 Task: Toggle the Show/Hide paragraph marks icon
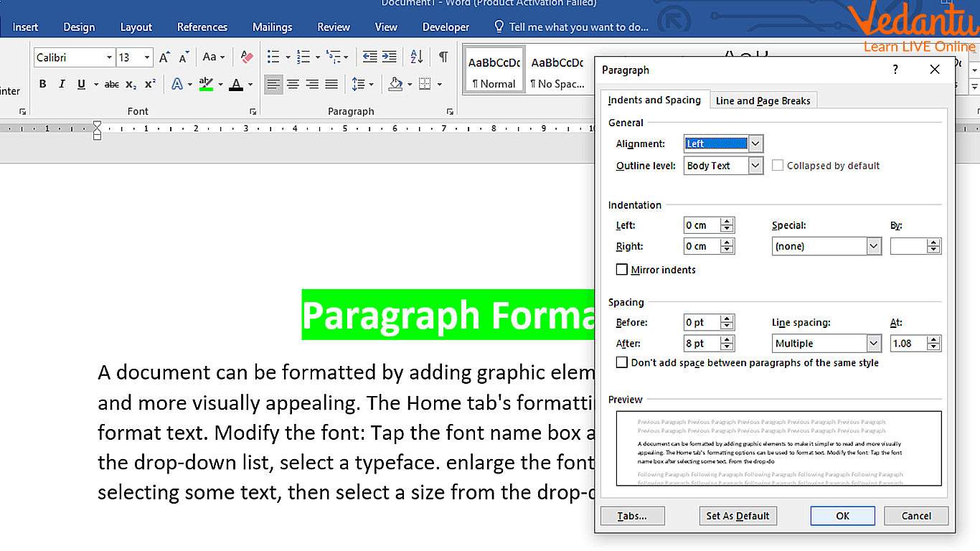[443, 57]
